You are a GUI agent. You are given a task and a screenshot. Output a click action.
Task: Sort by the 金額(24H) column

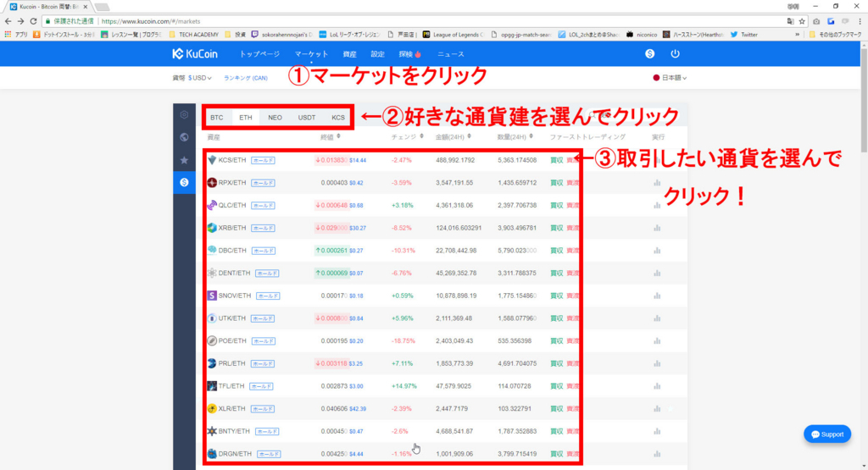tap(453, 136)
